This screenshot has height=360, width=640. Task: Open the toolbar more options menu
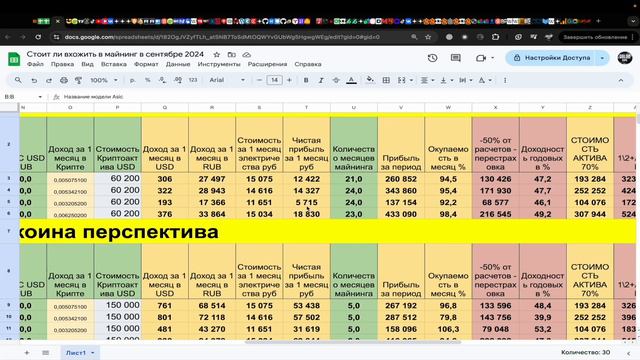click(x=505, y=80)
